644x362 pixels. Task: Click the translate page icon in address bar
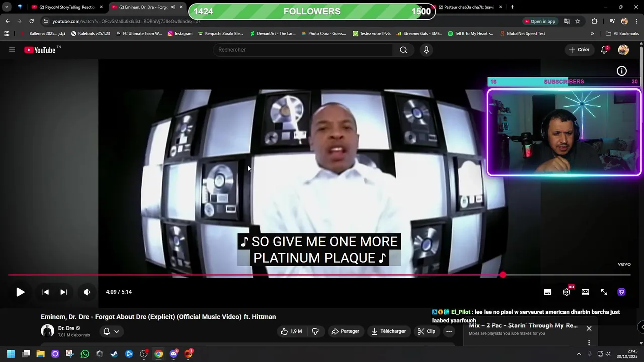tap(567, 21)
